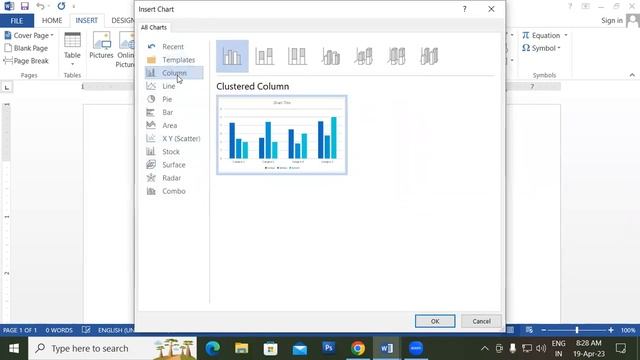The height and width of the screenshot is (360, 640).
Task: Open the Templates chart category
Action: pos(174,60)
